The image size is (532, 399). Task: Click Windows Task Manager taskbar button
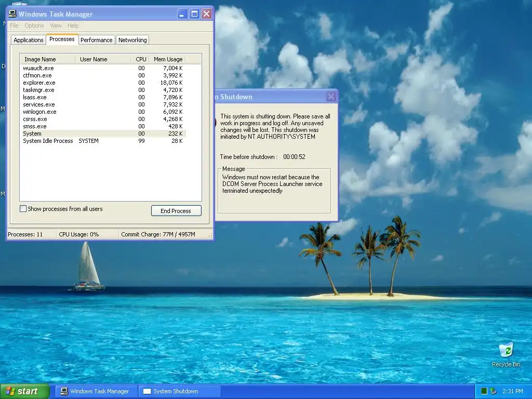click(x=96, y=391)
